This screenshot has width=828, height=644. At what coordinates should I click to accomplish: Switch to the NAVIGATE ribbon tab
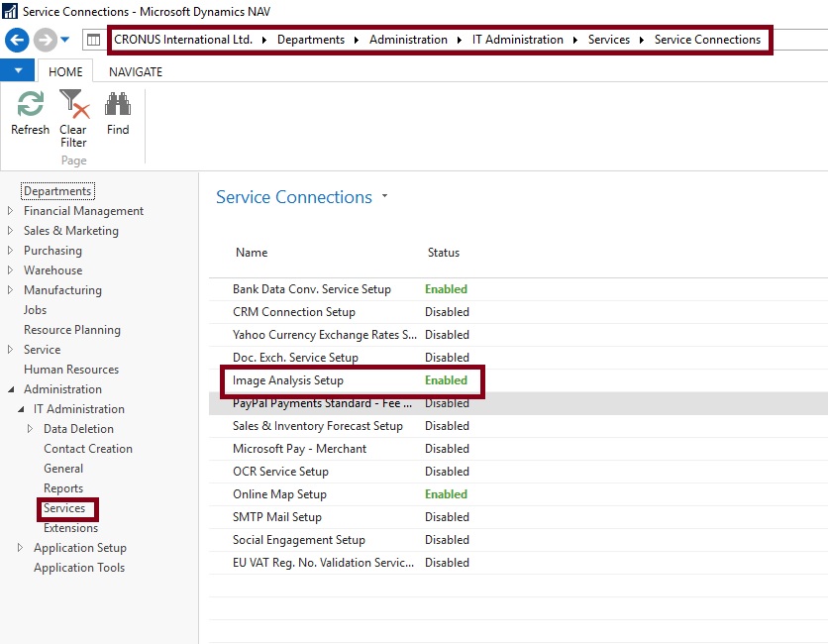[136, 71]
